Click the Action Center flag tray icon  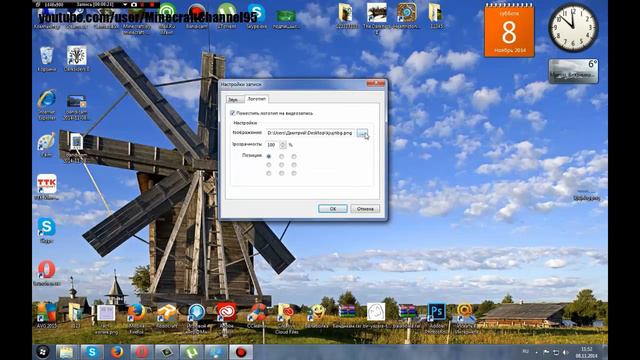tap(546, 352)
